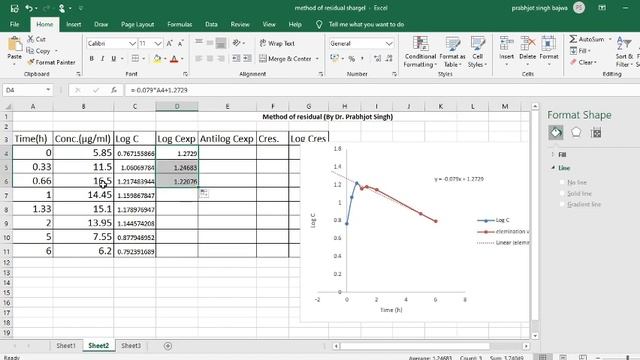Click the Wrap Text button
Screen dimensions: 640x360
(x=277, y=43)
